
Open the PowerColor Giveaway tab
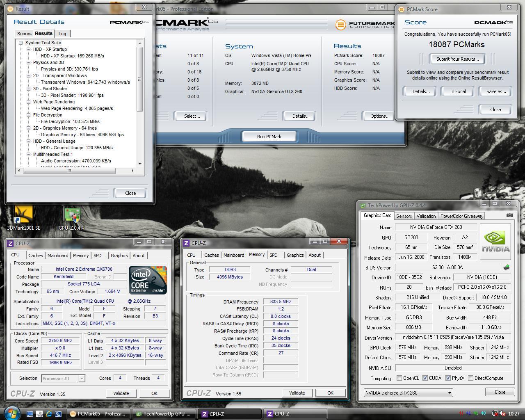click(x=462, y=216)
